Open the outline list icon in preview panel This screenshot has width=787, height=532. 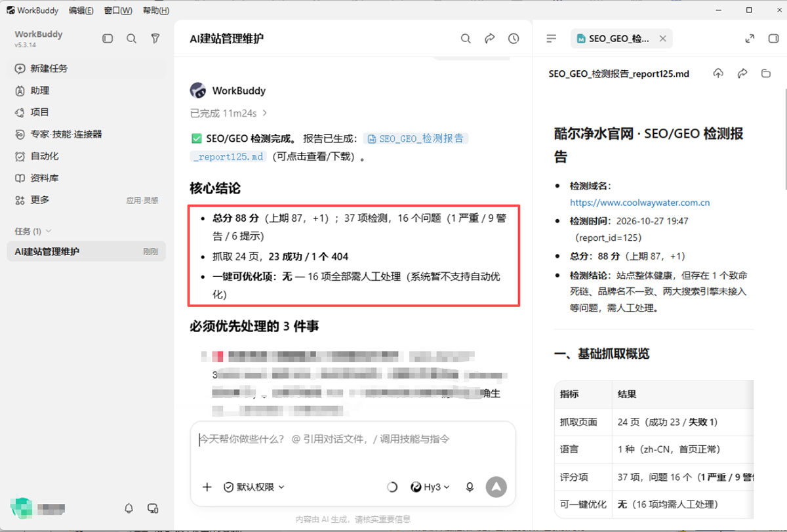click(x=552, y=39)
